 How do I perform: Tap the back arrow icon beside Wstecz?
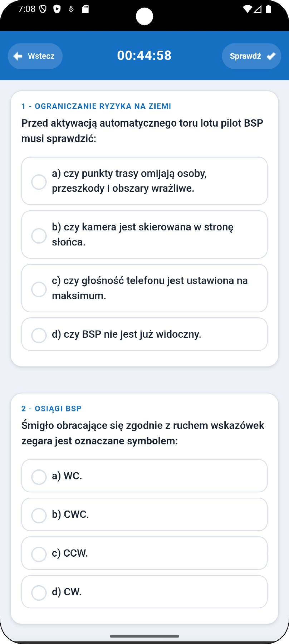(x=18, y=56)
